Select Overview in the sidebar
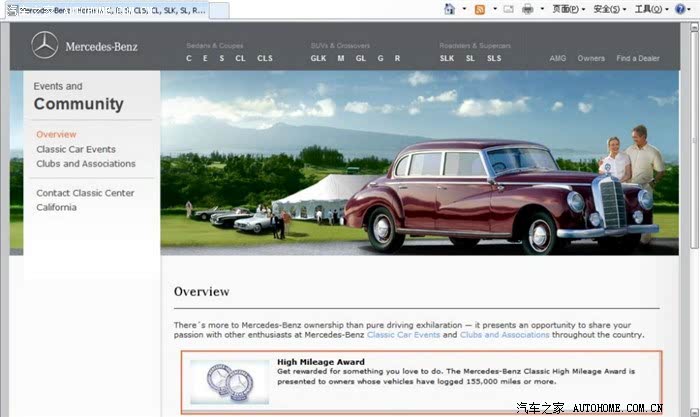 click(56, 134)
